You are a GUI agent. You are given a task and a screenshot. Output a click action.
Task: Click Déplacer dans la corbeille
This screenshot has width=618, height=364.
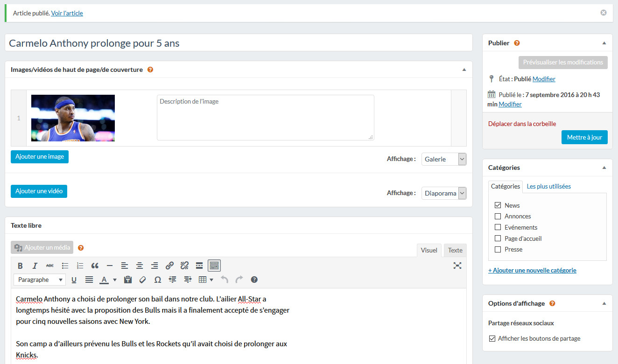(522, 124)
